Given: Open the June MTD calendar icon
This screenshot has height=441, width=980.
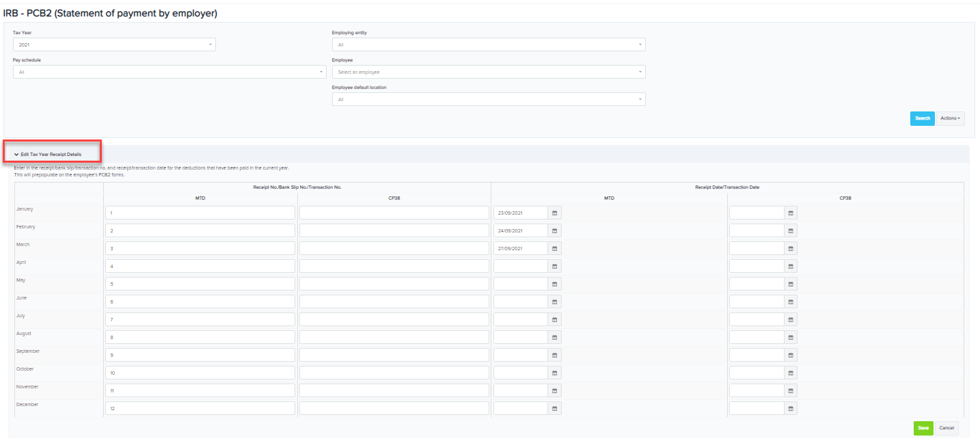Looking at the screenshot, I should 554,302.
